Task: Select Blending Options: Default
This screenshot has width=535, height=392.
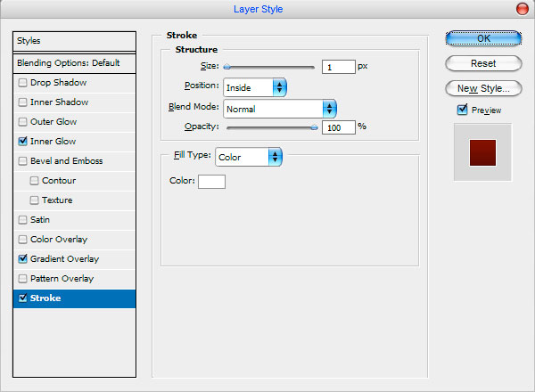Action: tap(74, 63)
